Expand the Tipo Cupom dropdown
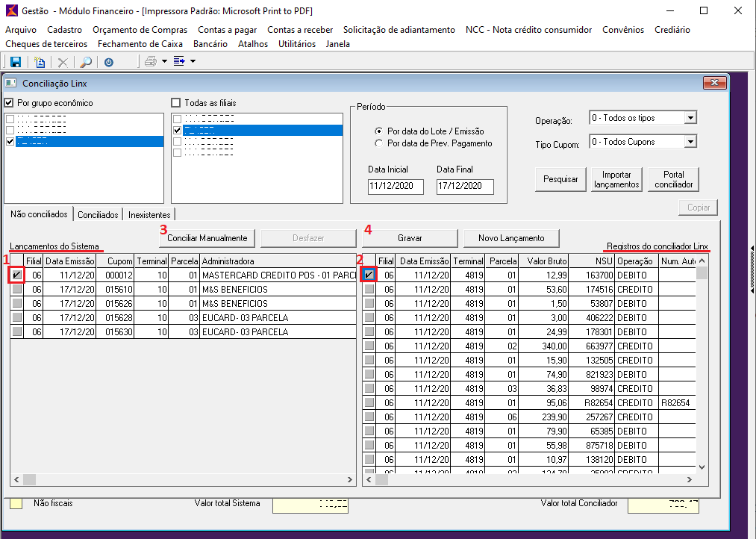The width and height of the screenshot is (756, 539). [x=690, y=142]
